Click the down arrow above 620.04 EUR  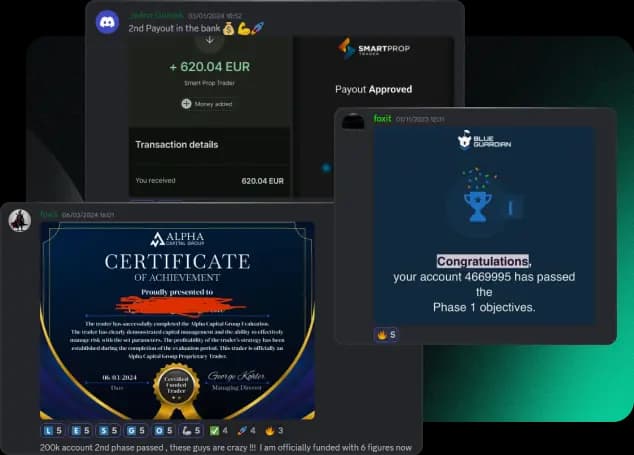tap(209, 40)
